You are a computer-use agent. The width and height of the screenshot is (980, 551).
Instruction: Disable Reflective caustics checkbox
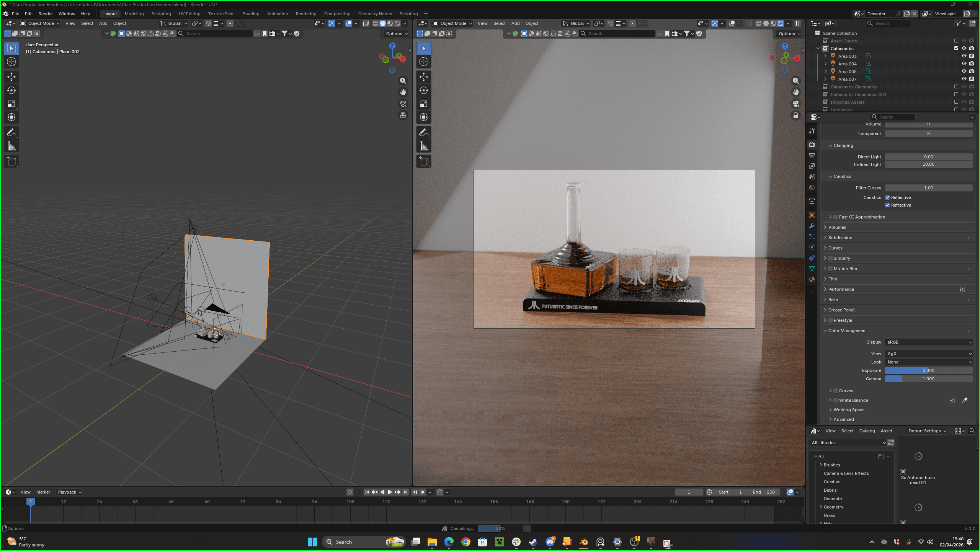click(887, 197)
